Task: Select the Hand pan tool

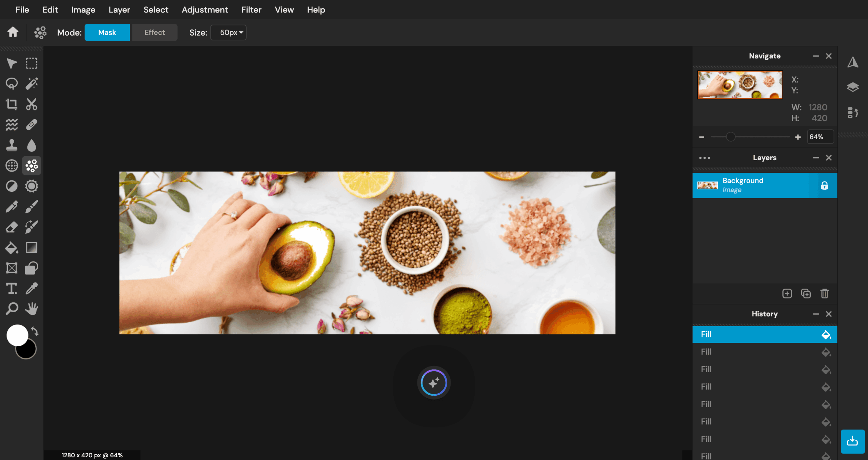Action: pyautogui.click(x=32, y=309)
